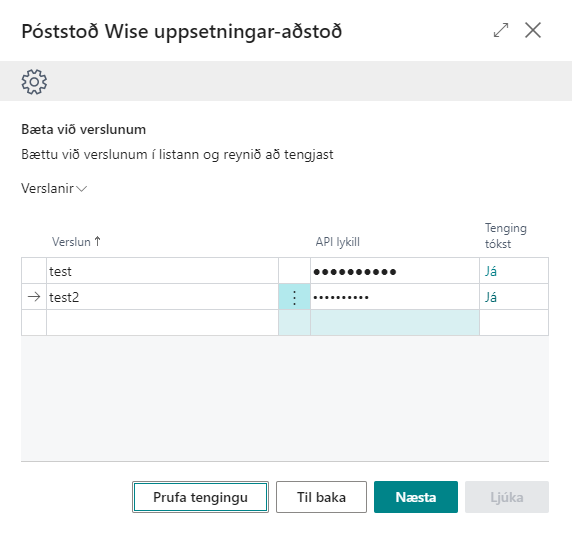This screenshot has width=572, height=533.
Task: Click the Prufa tengingu button
Action: click(200, 497)
